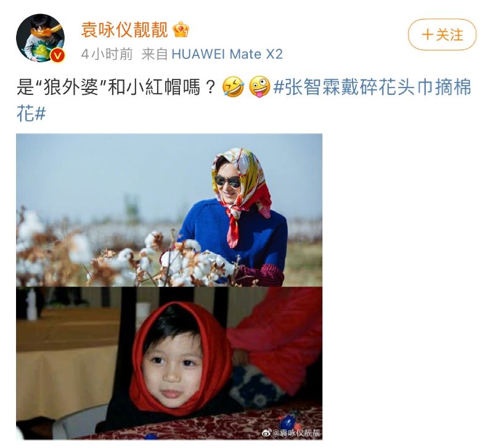This screenshot has width=493, height=448.
Task: Click the zany tongue-out face emoji
Action: click(x=259, y=87)
